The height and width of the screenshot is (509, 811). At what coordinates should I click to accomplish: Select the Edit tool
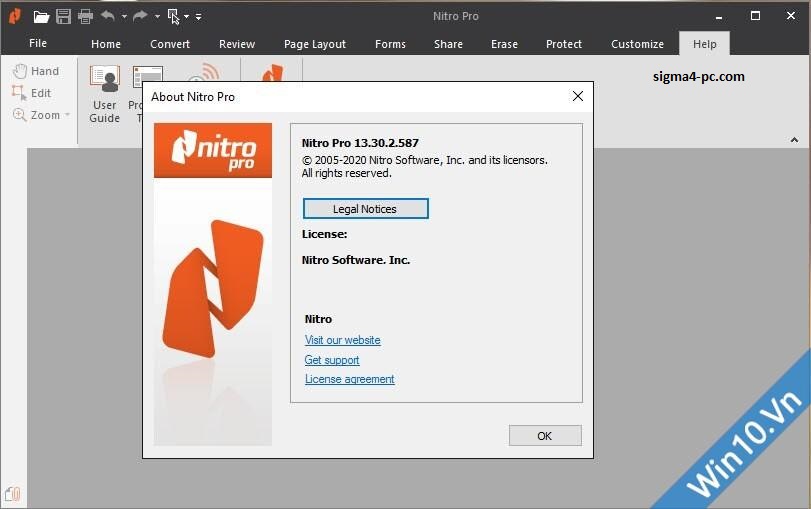[x=31, y=93]
